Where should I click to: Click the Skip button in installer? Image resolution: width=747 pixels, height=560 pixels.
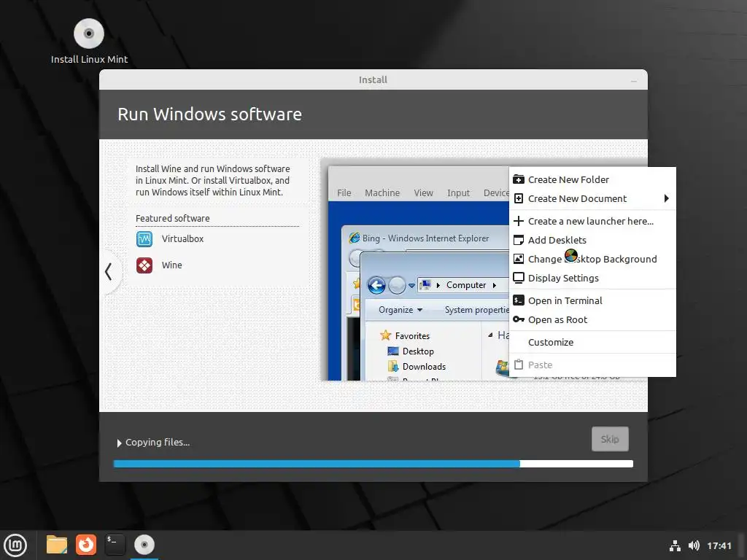[x=610, y=439]
